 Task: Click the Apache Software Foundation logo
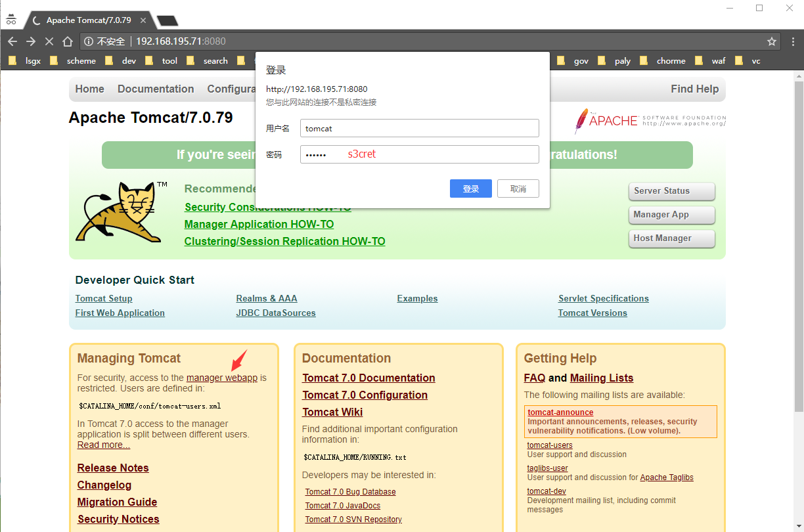[x=650, y=121]
